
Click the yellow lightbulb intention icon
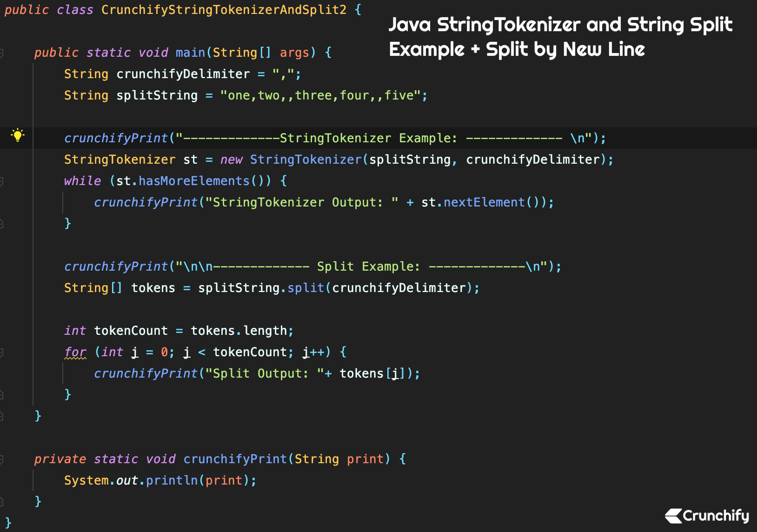coord(18,137)
